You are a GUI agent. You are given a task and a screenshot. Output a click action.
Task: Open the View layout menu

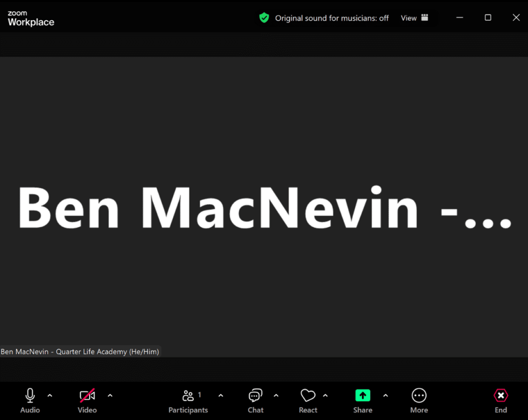pyautogui.click(x=415, y=18)
